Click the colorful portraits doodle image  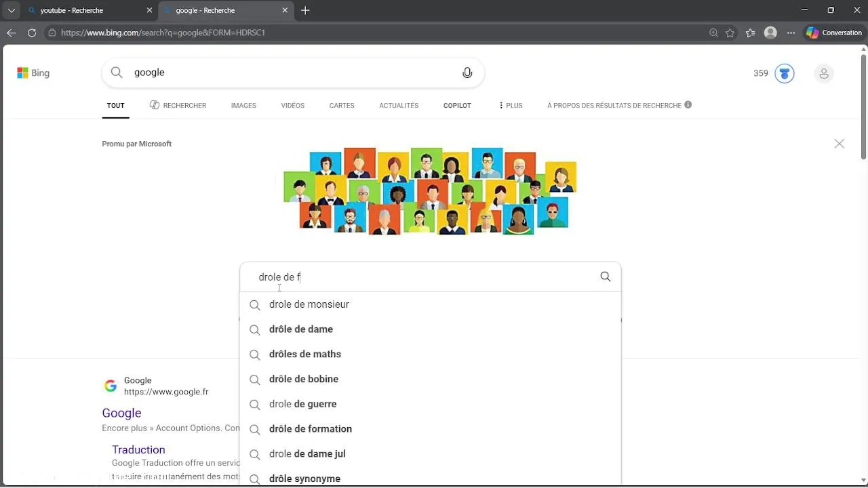[x=430, y=191]
